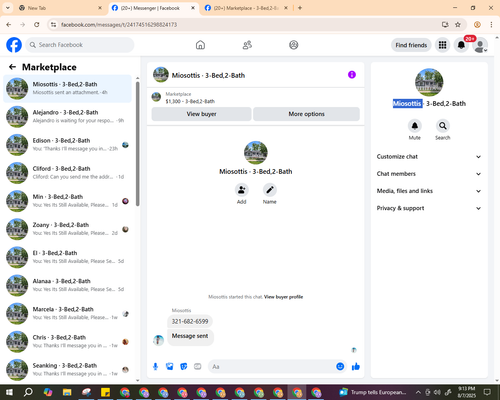
Task: Open the Friends icon in top navigation
Action: pyautogui.click(x=247, y=45)
